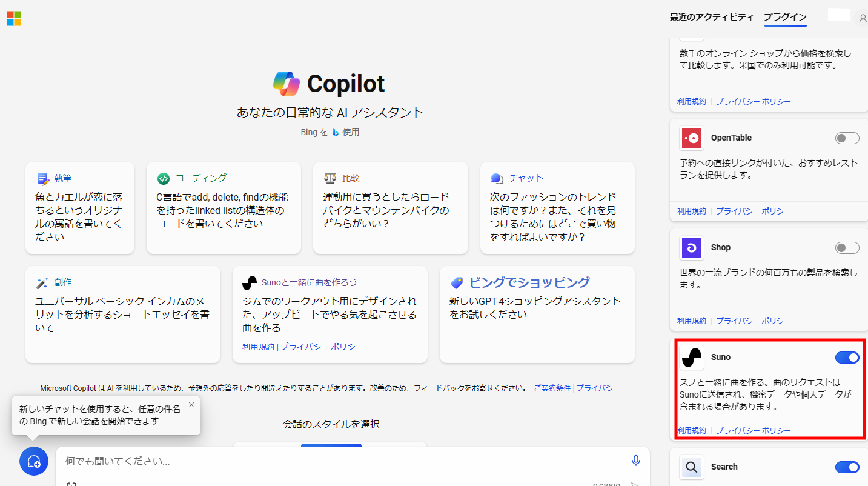Viewport: 868px width, 486px height.
Task: Click the 創作 card title
Action: [x=63, y=282]
